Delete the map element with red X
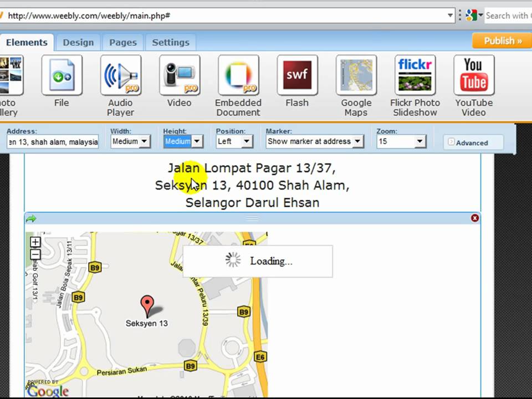This screenshot has height=399, width=532. (475, 218)
